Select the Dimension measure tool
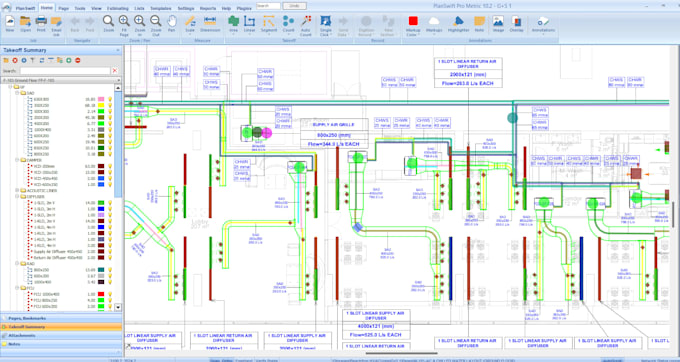The height and width of the screenshot is (362, 680). click(210, 21)
